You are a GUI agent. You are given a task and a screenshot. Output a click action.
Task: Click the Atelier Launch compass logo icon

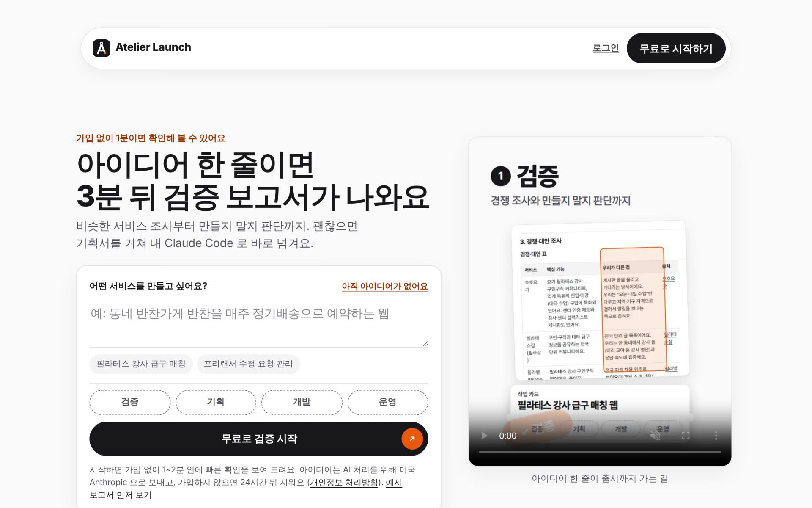click(101, 48)
